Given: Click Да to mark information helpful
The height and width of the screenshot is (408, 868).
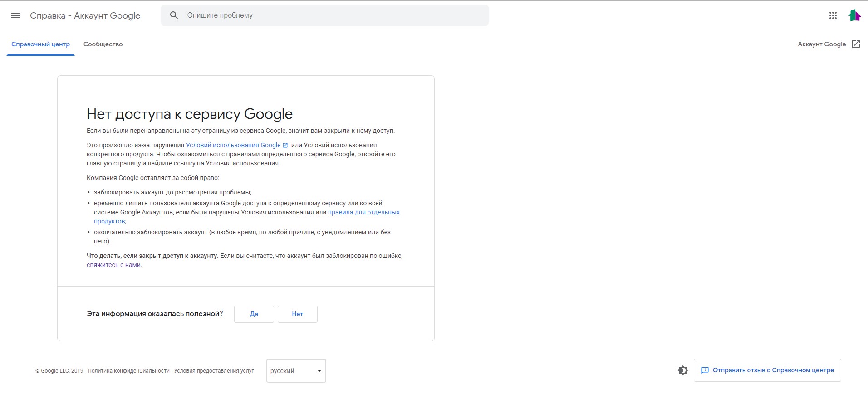Looking at the screenshot, I should pyautogui.click(x=254, y=314).
